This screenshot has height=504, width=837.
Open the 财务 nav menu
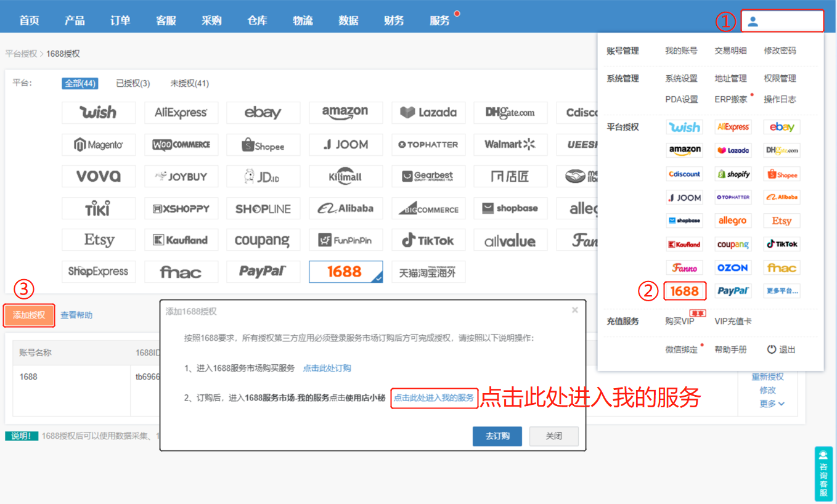(394, 20)
